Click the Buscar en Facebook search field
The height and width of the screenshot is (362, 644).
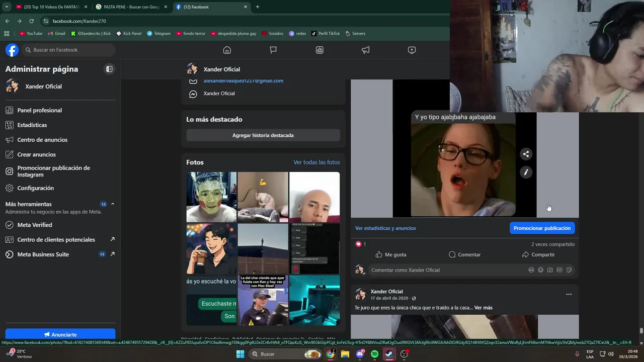(68, 50)
